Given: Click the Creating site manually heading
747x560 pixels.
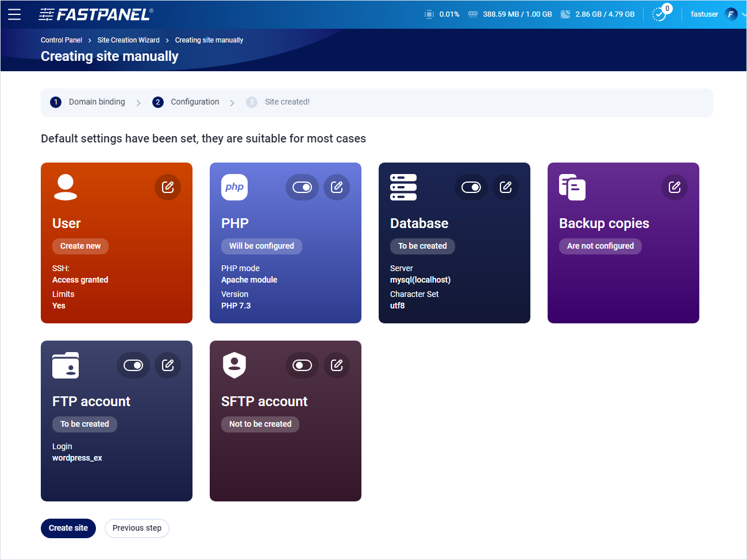Looking at the screenshot, I should click(x=110, y=56).
